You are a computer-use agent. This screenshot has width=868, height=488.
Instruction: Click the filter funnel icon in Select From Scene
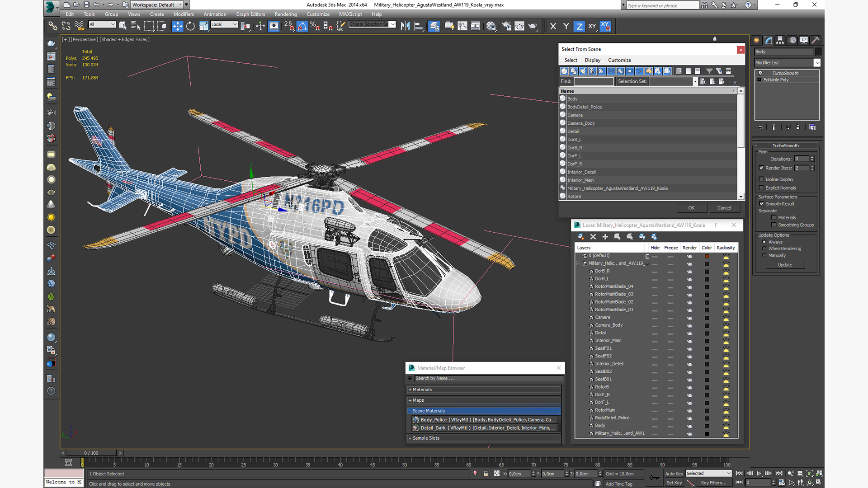(x=709, y=71)
